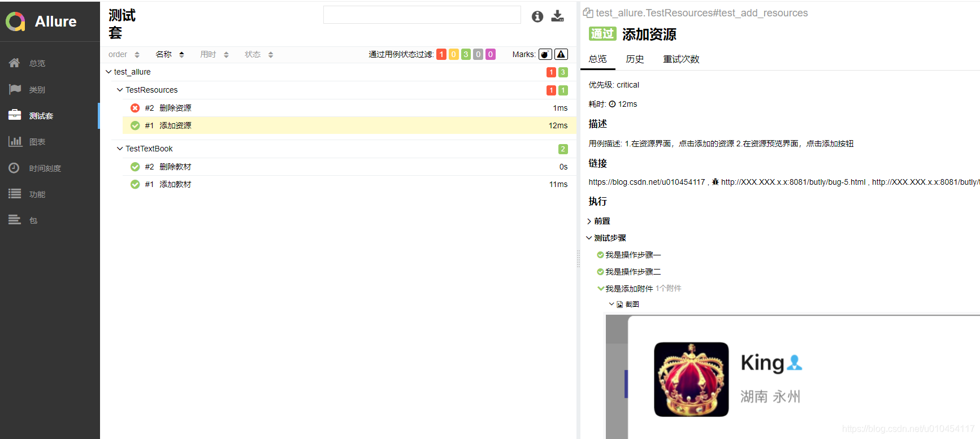Image resolution: width=980 pixels, height=439 pixels.
Task: Click the Allure logo icon
Action: coord(15,21)
